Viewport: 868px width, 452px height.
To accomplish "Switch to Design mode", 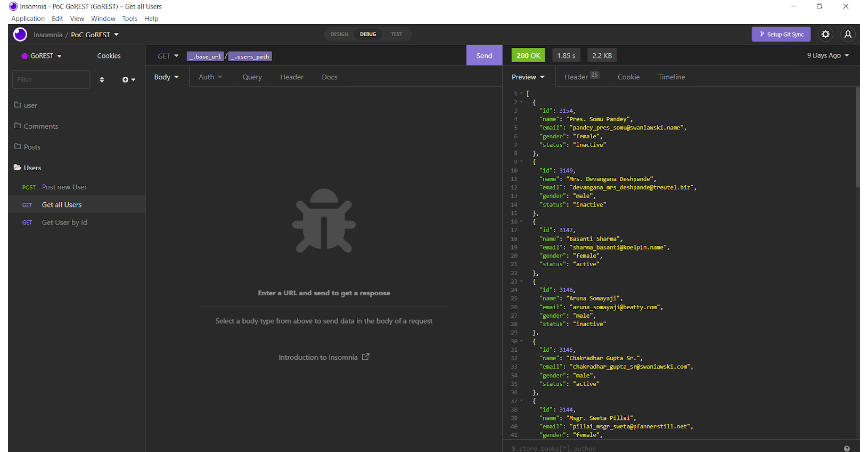I will (339, 34).
